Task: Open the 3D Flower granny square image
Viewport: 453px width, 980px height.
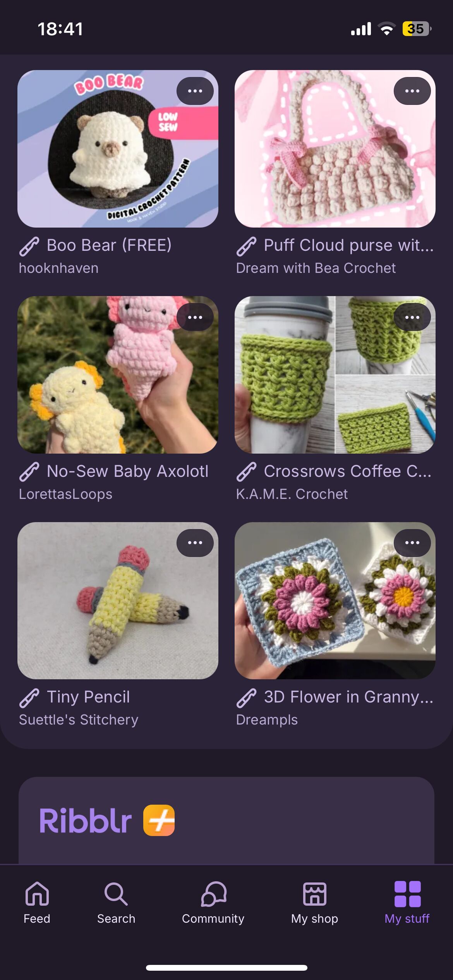Action: tap(335, 601)
